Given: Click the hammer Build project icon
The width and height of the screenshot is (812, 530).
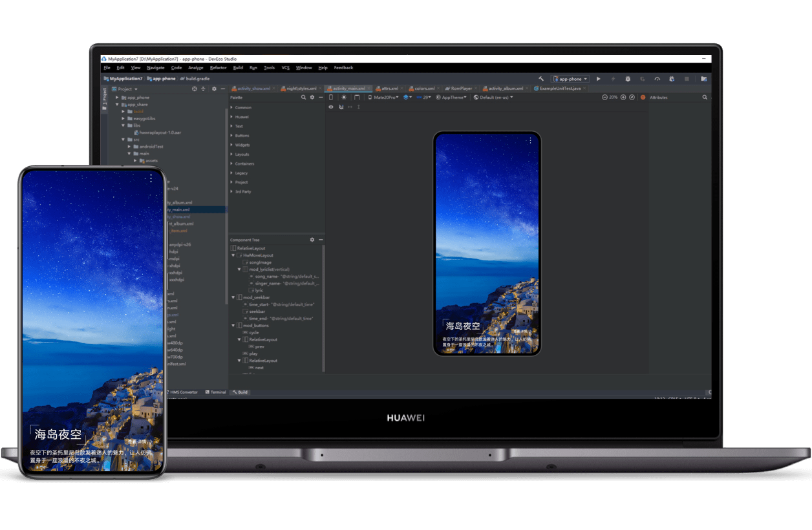Looking at the screenshot, I should pyautogui.click(x=541, y=79).
